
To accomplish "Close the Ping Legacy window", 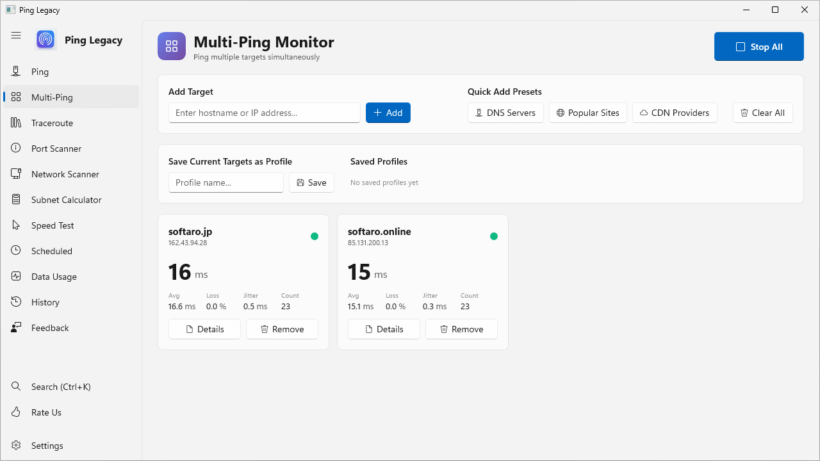I will pos(804,10).
